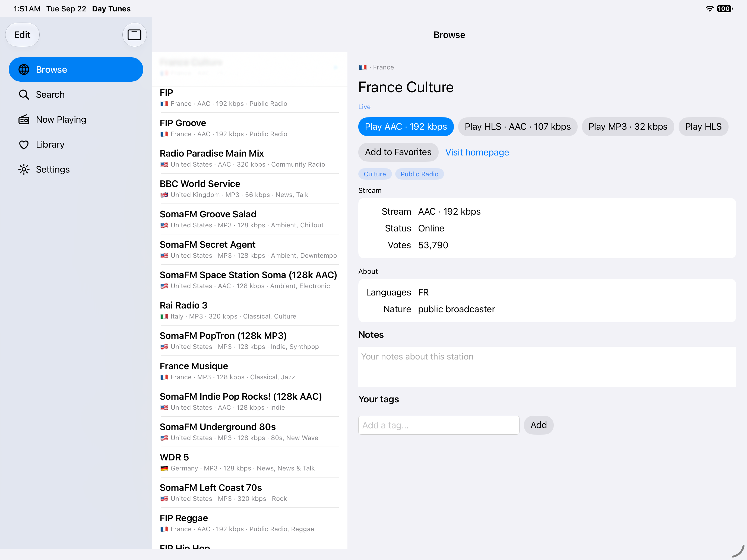Select the France Musique station

pyautogui.click(x=249, y=371)
